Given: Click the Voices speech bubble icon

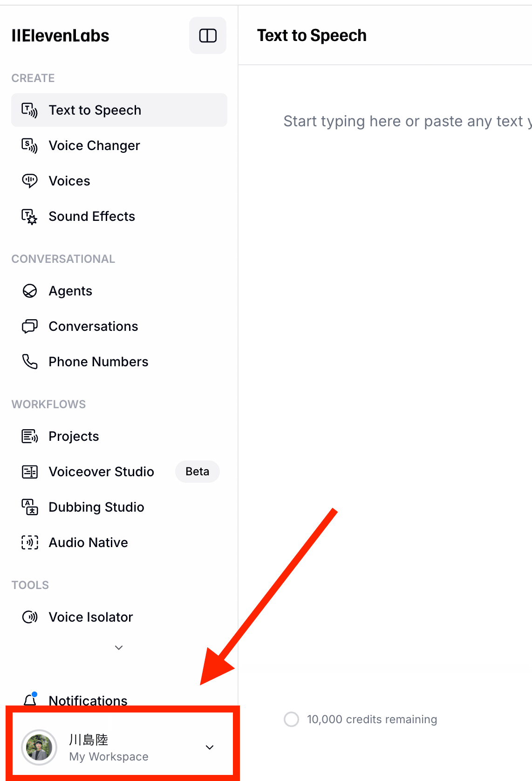Looking at the screenshot, I should [30, 181].
